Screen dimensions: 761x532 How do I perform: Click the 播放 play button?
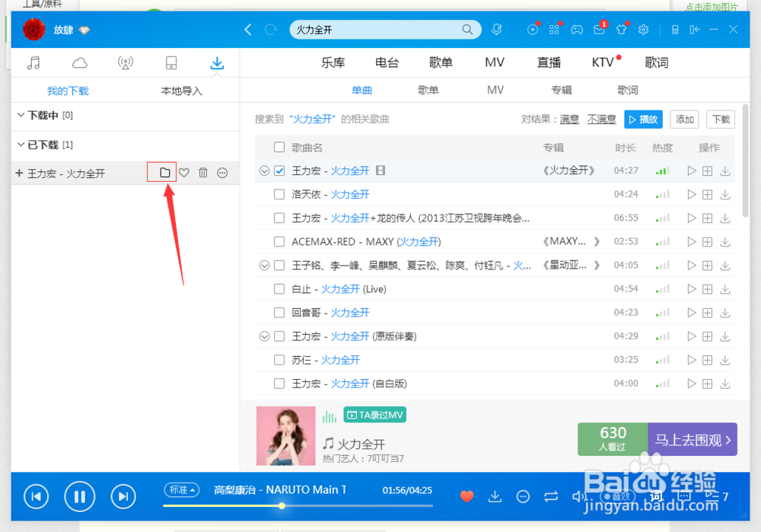[643, 119]
